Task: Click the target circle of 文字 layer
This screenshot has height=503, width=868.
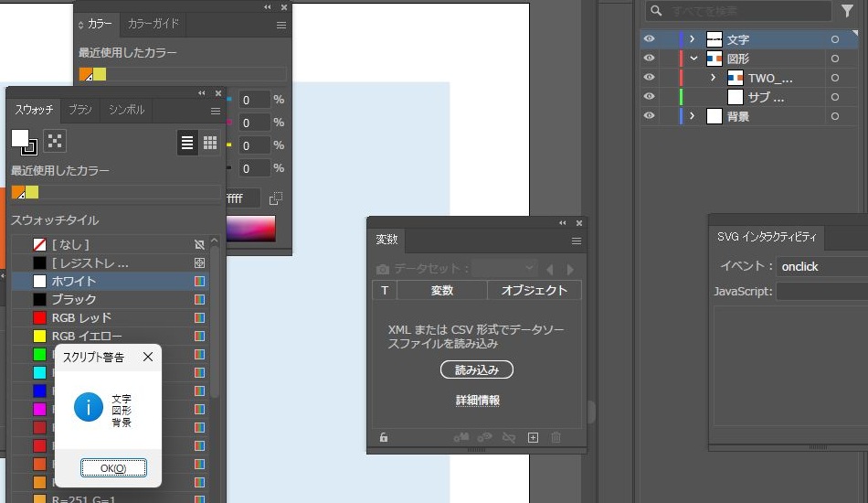Action: pyautogui.click(x=835, y=39)
